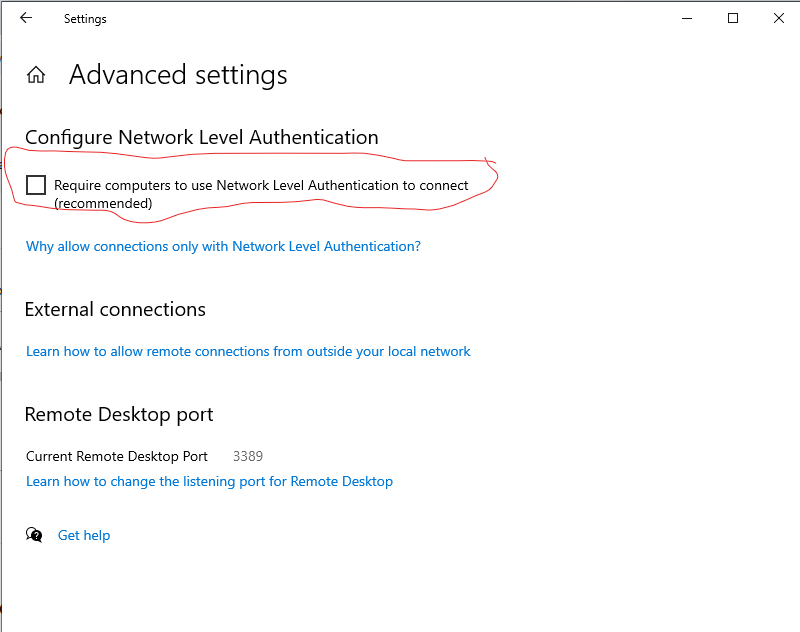Open link about remote connections from outside local network

[x=248, y=351]
